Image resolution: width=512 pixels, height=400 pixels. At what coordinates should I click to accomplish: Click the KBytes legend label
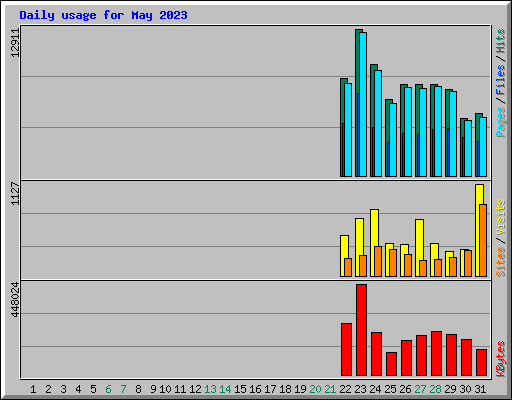[x=501, y=359]
